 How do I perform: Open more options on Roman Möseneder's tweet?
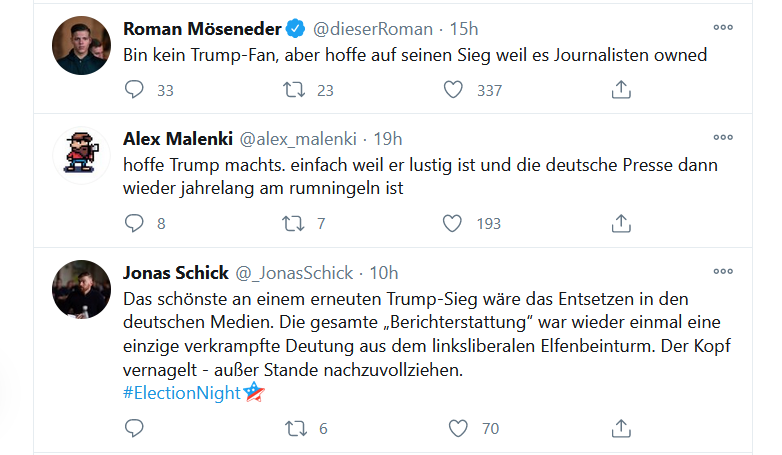coord(722,28)
